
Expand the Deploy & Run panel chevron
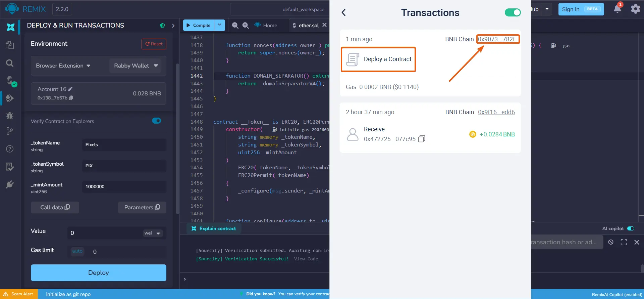tap(173, 26)
